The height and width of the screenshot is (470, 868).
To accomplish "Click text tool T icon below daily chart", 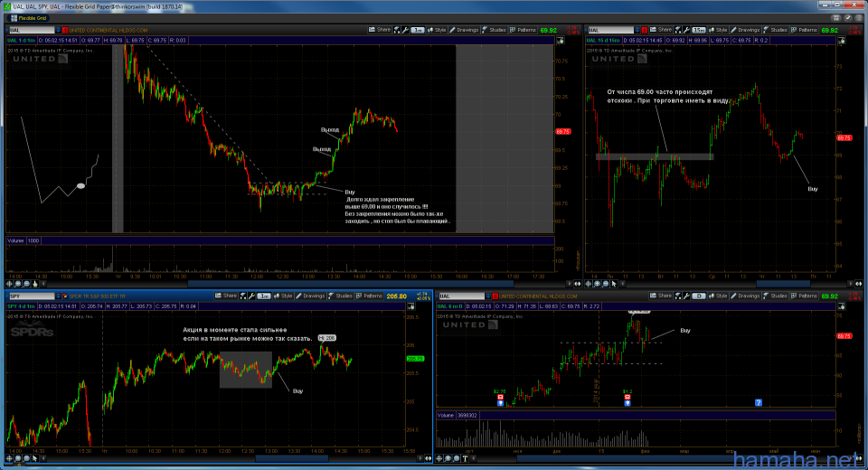I will tap(465, 458).
